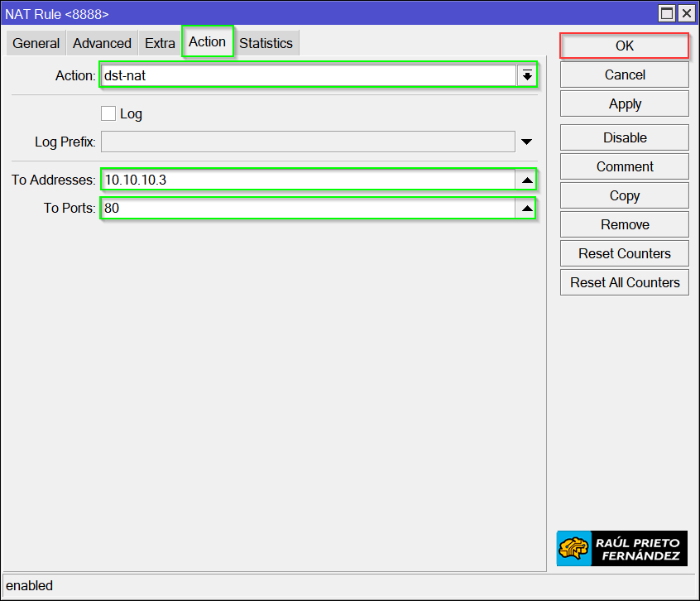This screenshot has width=700, height=601.
Task: View the Statistics tab
Action: (x=266, y=44)
